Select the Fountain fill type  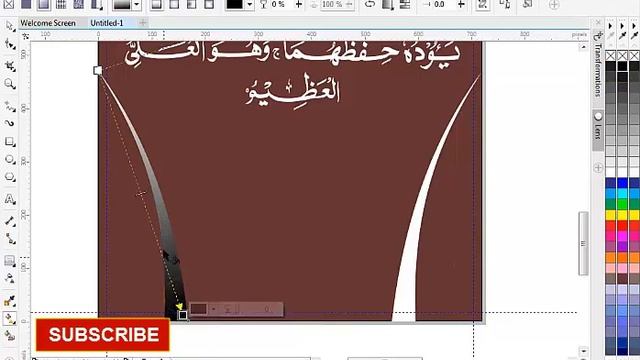(x=43, y=4)
